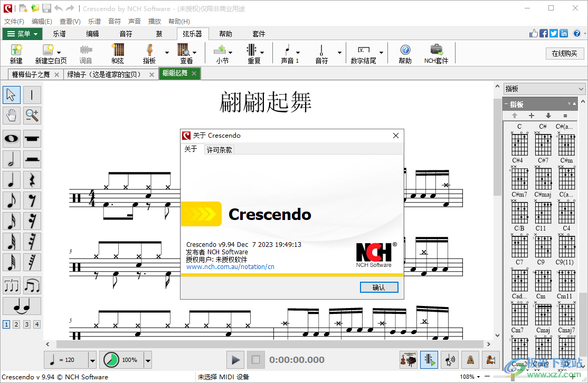Viewport: 588px width, 383px height.
Task: Adjust the volume knob control
Action: click(111, 359)
